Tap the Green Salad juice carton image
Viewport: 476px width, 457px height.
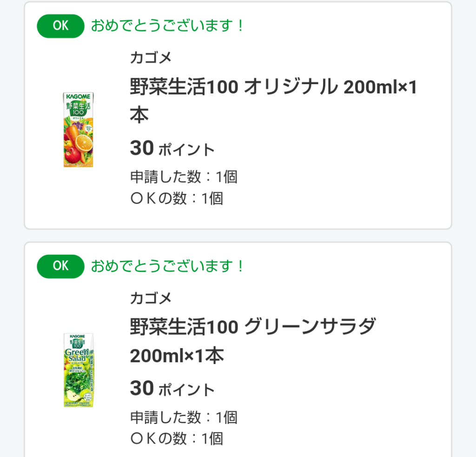pos(79,370)
